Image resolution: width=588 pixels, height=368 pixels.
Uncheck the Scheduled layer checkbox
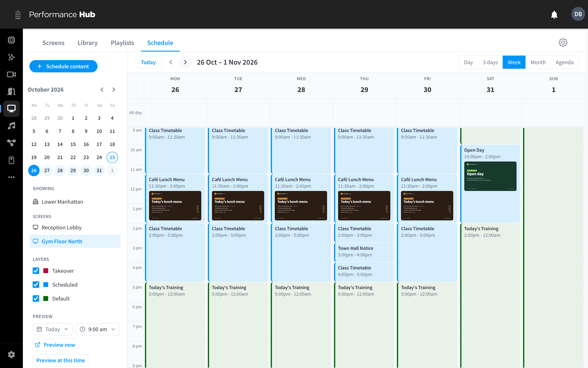coord(36,285)
